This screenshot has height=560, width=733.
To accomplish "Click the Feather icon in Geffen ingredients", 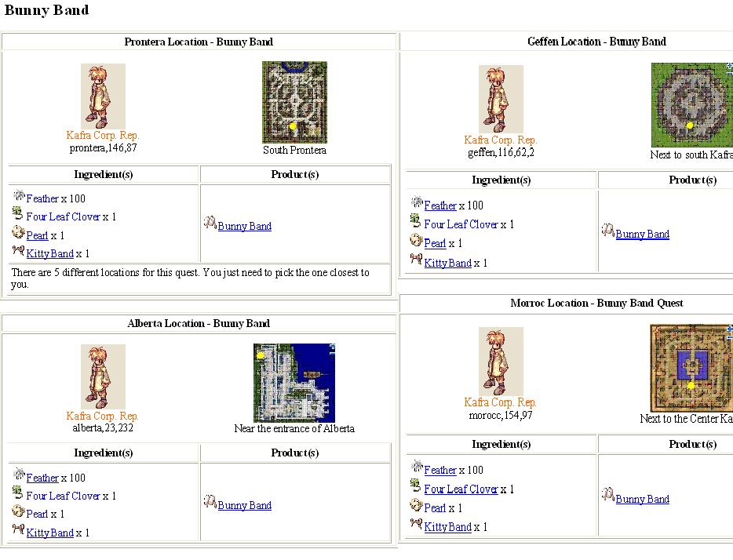I will pyautogui.click(x=417, y=202).
